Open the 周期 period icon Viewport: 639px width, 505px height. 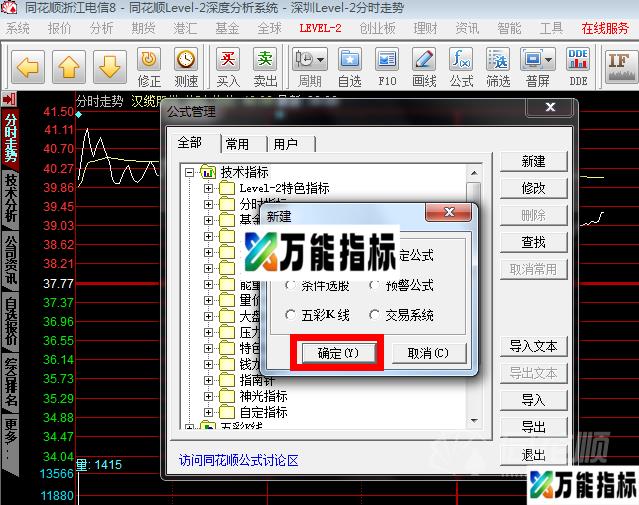coord(310,67)
